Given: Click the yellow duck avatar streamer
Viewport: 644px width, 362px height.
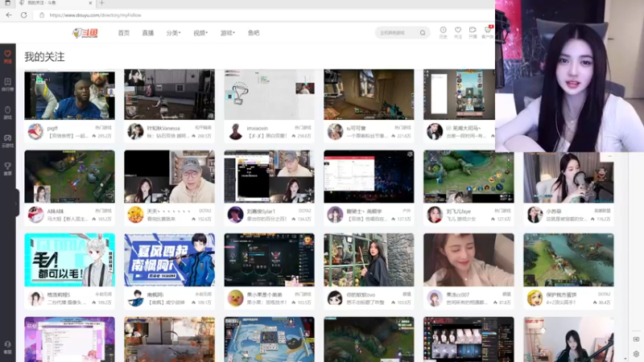Looking at the screenshot, I should tap(235, 298).
